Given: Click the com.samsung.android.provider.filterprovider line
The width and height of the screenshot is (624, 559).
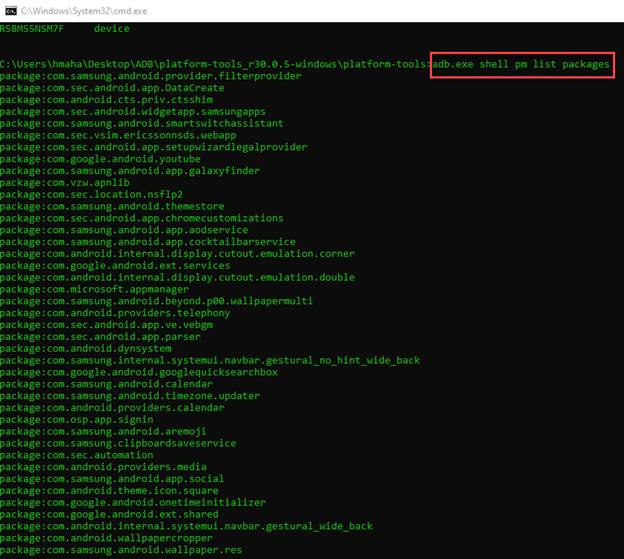Looking at the screenshot, I should tap(151, 76).
